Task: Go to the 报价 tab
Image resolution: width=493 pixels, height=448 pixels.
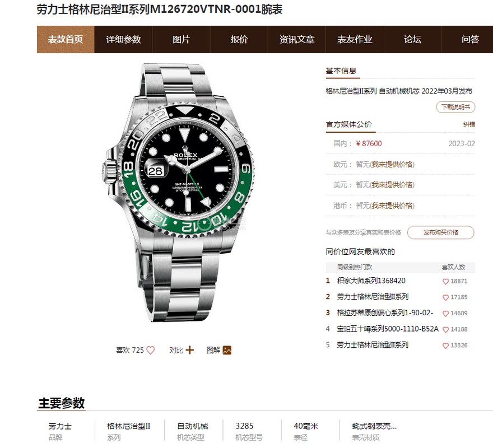Action: (239, 39)
